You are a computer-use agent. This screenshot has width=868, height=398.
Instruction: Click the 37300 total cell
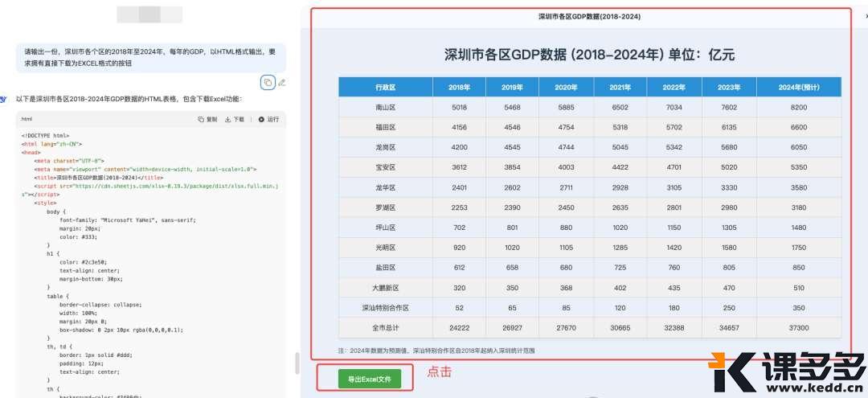[799, 328]
